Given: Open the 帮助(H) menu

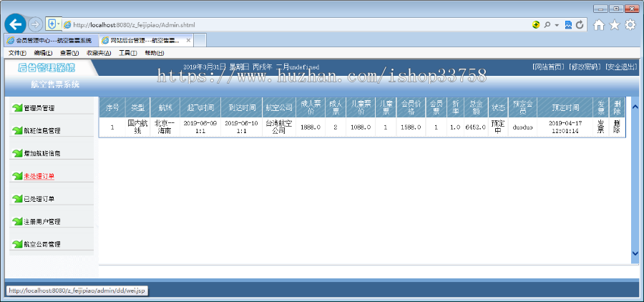Looking at the screenshot, I should tap(155, 53).
